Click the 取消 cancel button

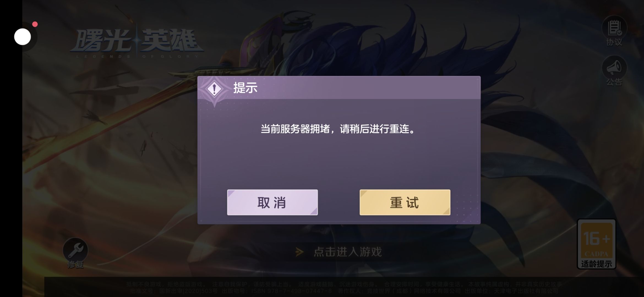pos(272,202)
